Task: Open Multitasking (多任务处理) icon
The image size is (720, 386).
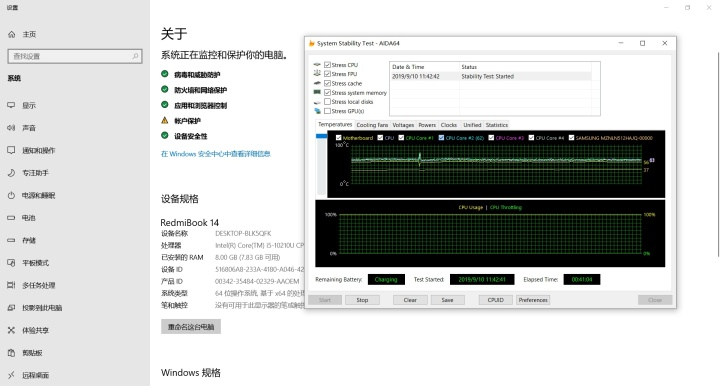Action: coord(11,285)
